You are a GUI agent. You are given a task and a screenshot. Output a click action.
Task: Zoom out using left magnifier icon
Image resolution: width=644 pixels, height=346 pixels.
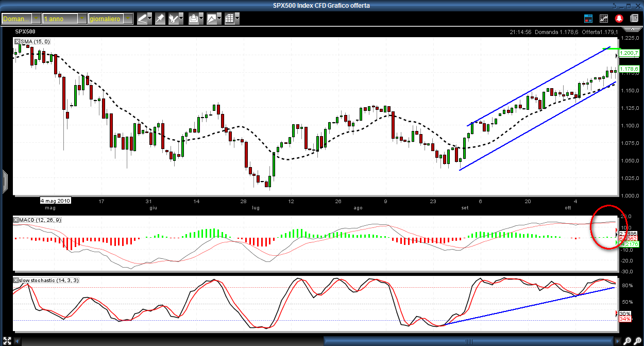(x=628, y=341)
